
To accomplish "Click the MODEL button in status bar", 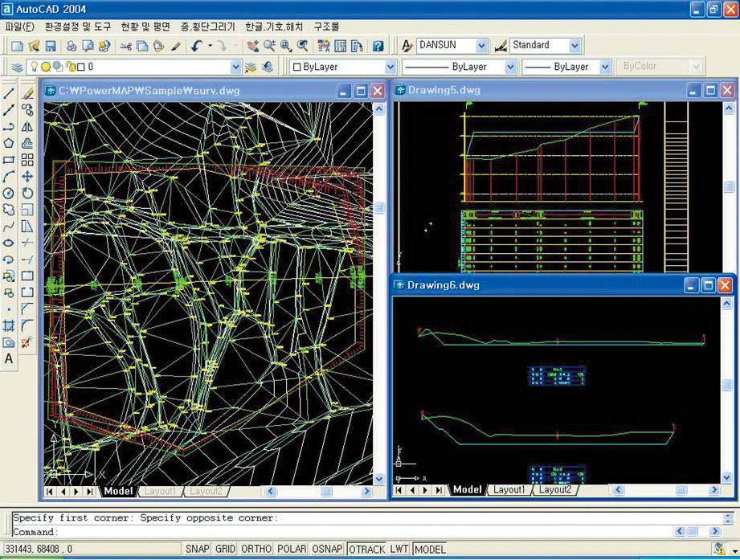I will (x=430, y=550).
